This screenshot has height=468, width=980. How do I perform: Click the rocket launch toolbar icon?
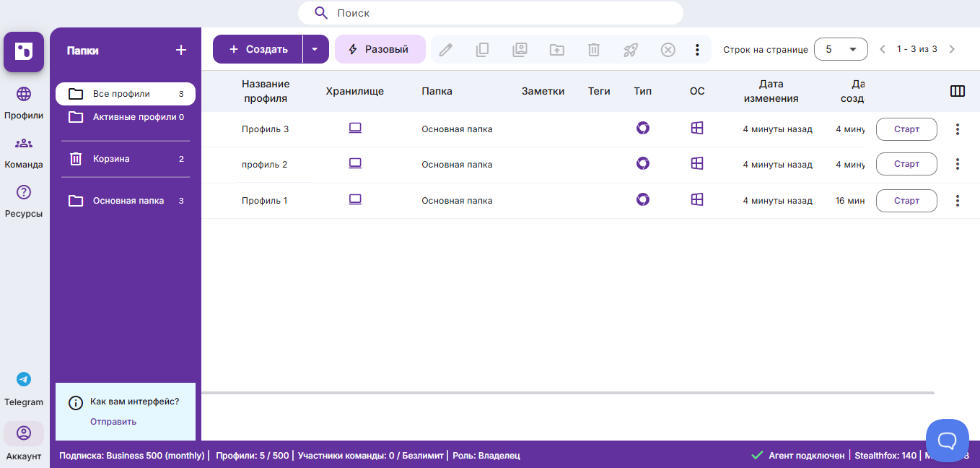(x=631, y=50)
